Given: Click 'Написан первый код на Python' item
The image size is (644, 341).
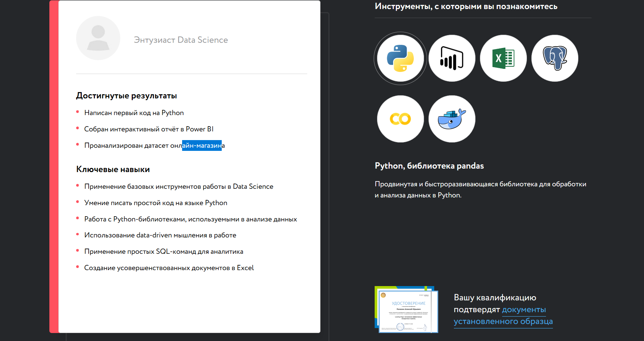Looking at the screenshot, I should pyautogui.click(x=134, y=113).
